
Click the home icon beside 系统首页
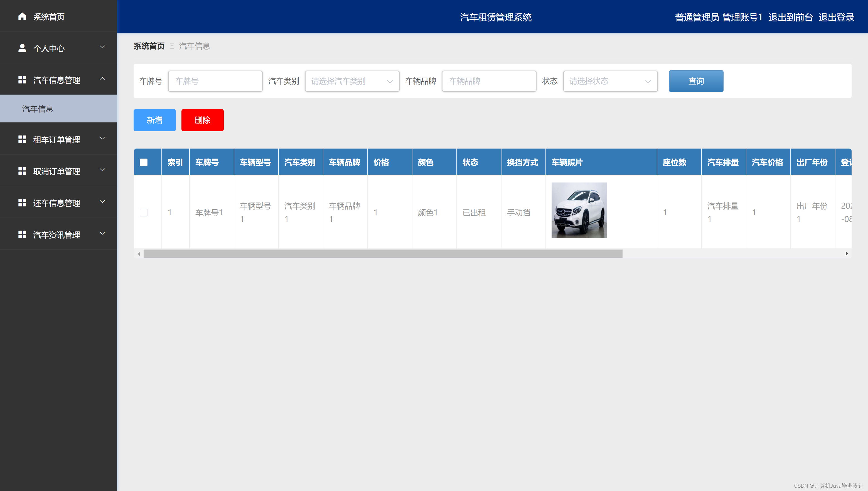(x=22, y=16)
